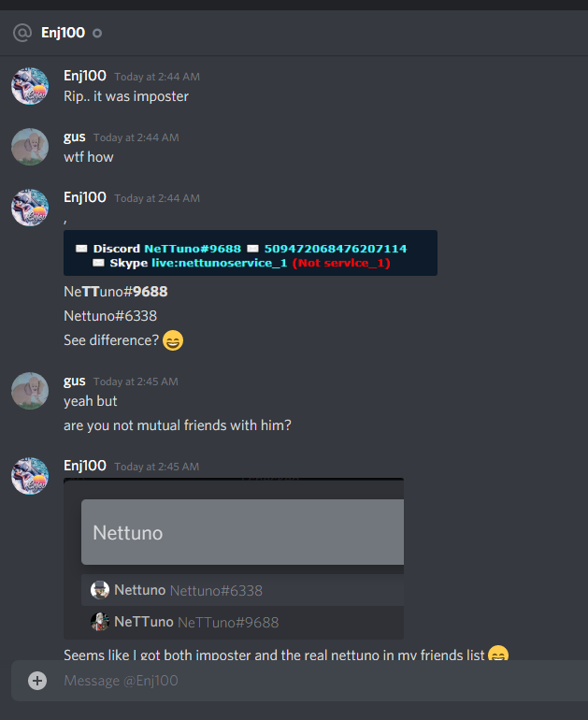Image resolution: width=588 pixels, height=720 pixels.
Task: Click the @ icon beside Enj100 header
Action: coord(22,33)
